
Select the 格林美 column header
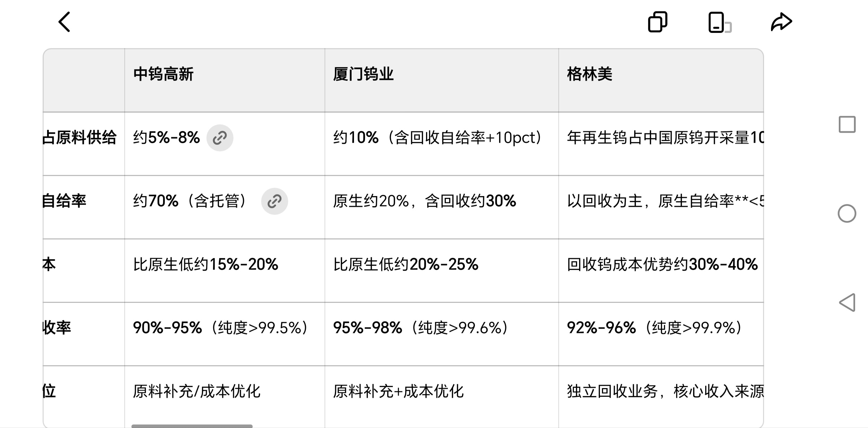click(x=590, y=74)
